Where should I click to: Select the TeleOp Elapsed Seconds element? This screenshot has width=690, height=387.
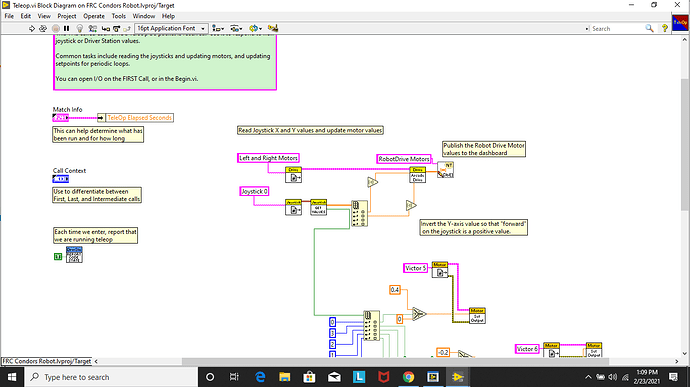[139, 118]
